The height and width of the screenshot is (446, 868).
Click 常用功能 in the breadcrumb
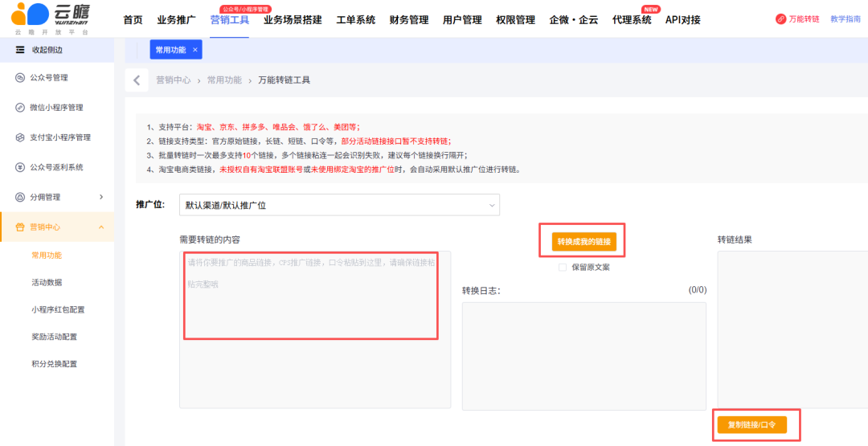(224, 80)
